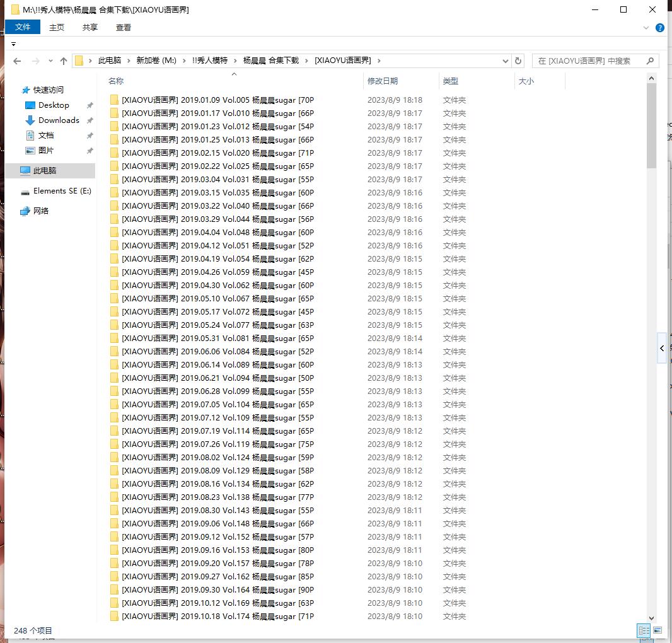Click the pin icon beside Downloads
The image size is (672, 643).
click(90, 120)
